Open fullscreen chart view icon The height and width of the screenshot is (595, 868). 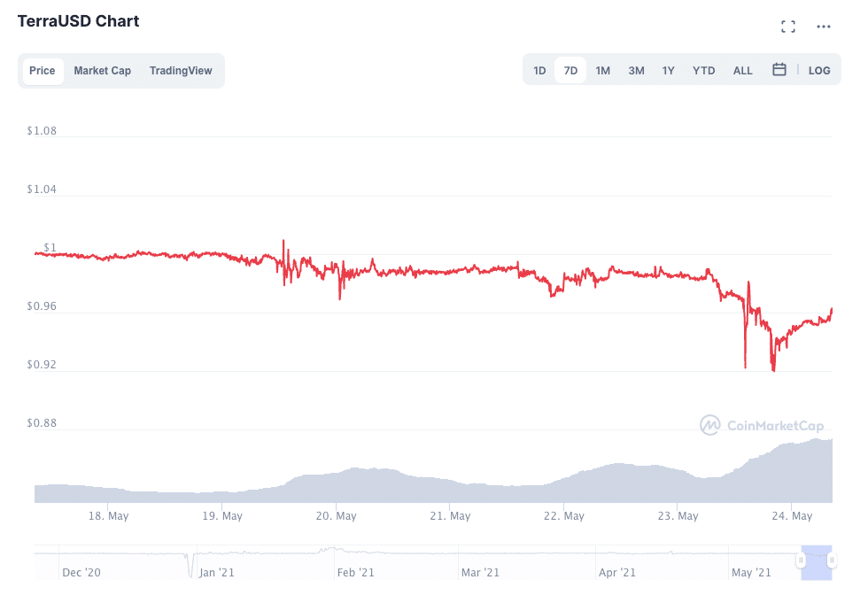pyautogui.click(x=787, y=27)
